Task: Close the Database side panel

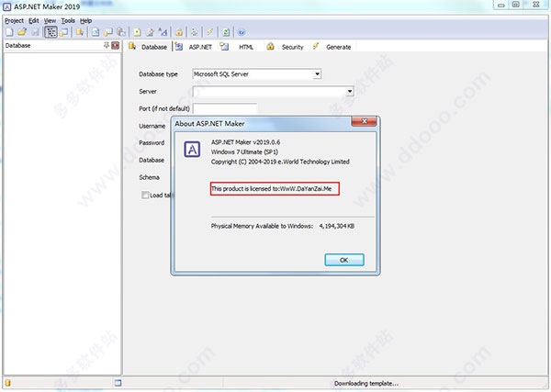Action: pyautogui.click(x=116, y=45)
